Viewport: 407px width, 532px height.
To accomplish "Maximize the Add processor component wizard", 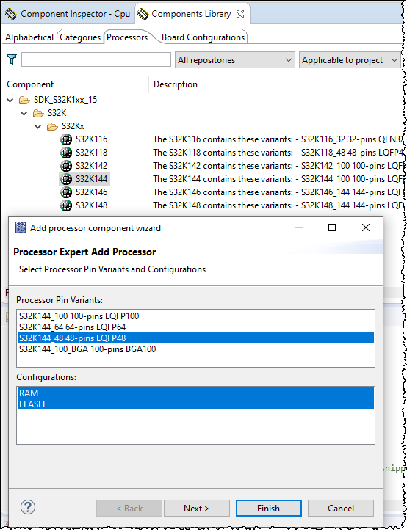I will pos(332,227).
